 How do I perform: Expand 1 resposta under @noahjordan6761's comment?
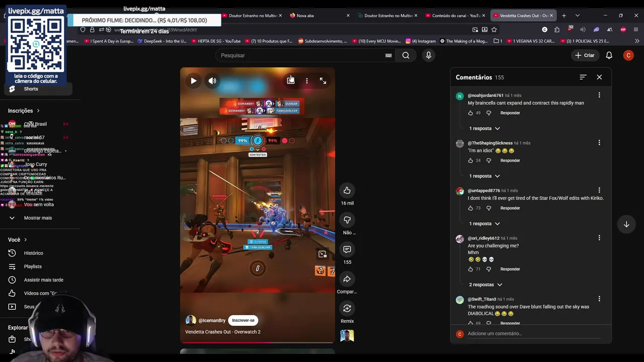[485, 128]
